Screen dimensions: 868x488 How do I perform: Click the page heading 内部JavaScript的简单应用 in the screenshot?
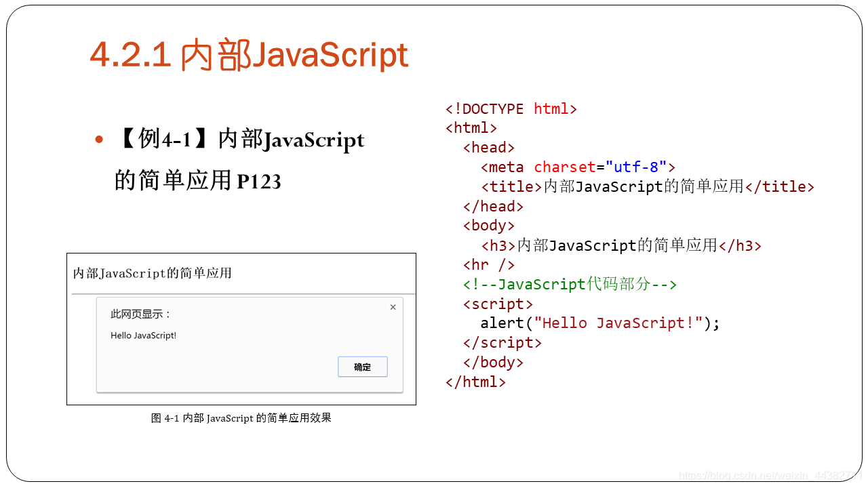(153, 273)
